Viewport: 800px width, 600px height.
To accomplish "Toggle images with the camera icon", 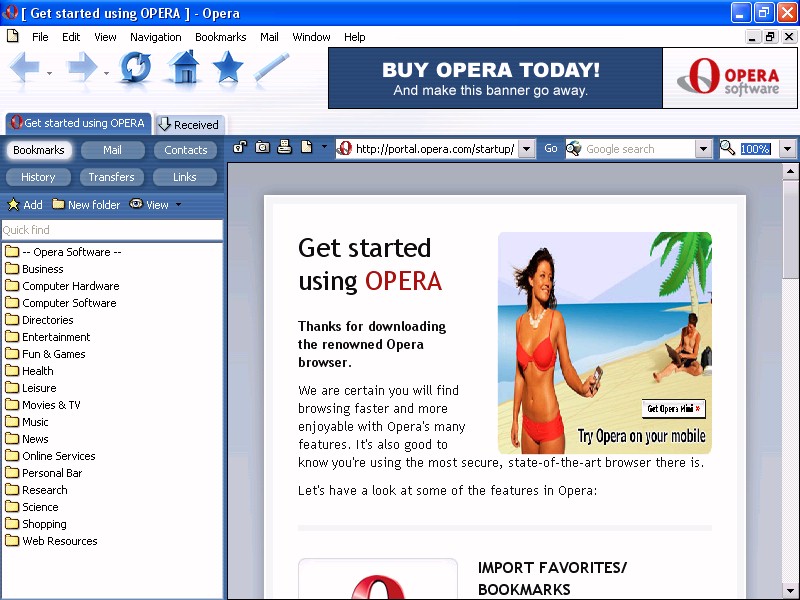I will click(x=262, y=148).
